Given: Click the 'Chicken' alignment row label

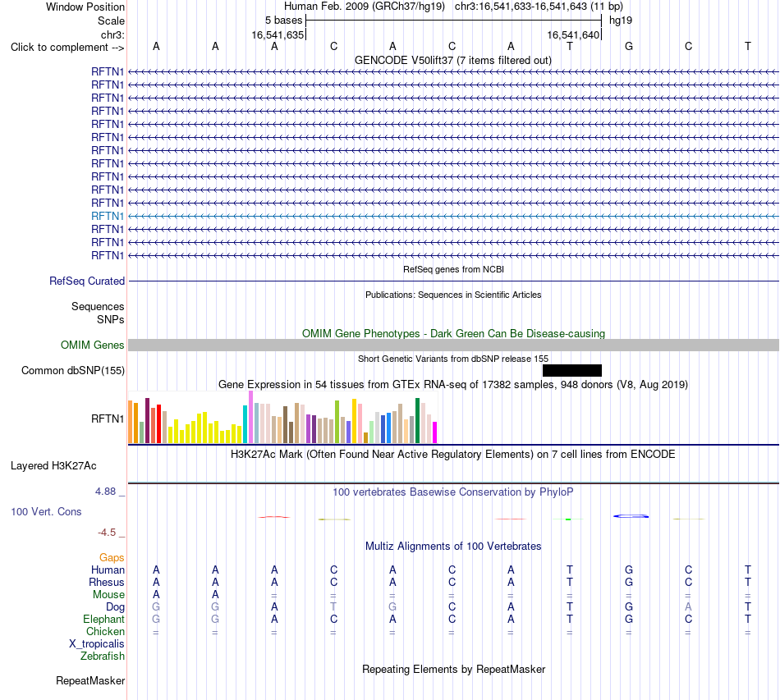Looking at the screenshot, I should click(x=105, y=631).
